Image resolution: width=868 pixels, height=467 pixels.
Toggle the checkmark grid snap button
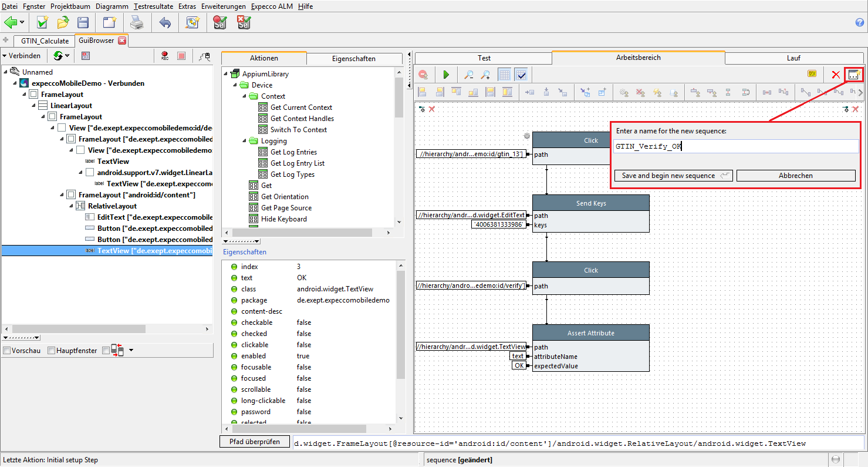click(521, 75)
